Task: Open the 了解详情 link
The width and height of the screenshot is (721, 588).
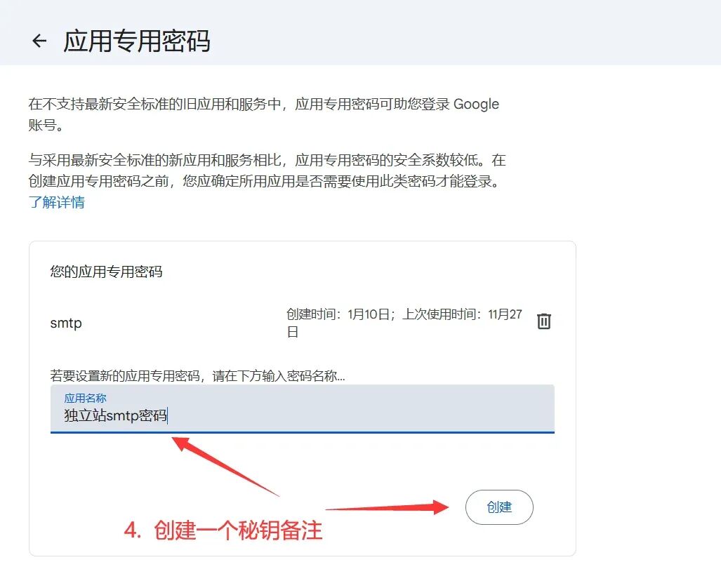Action: (57, 202)
